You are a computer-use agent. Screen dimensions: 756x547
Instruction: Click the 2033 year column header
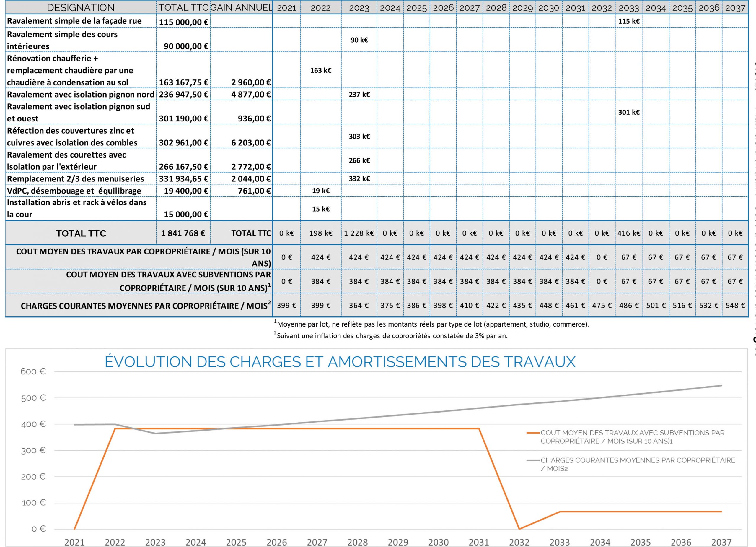click(629, 8)
